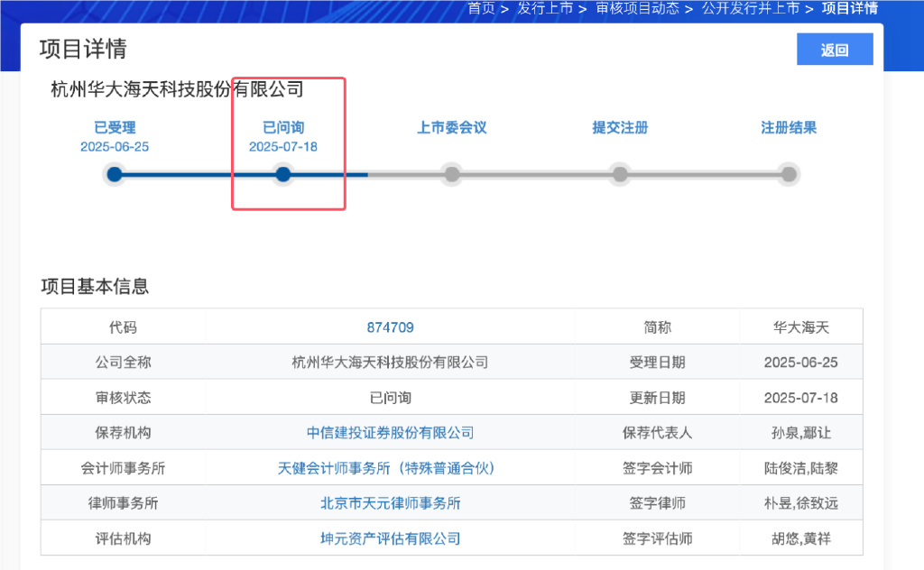Click the table cell 杭州华大海天科技股份有限公司
The height and width of the screenshot is (570, 924).
(x=390, y=363)
